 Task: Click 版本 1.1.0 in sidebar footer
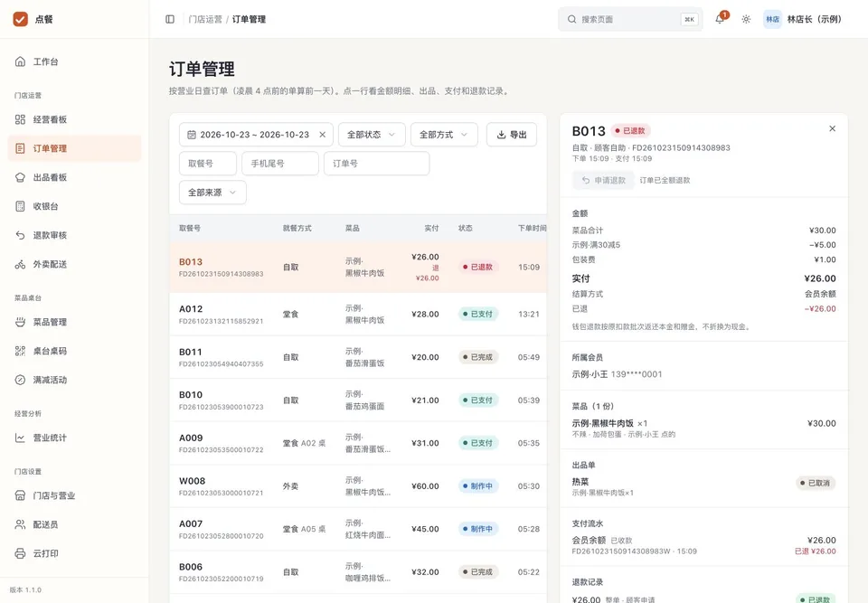point(25,589)
